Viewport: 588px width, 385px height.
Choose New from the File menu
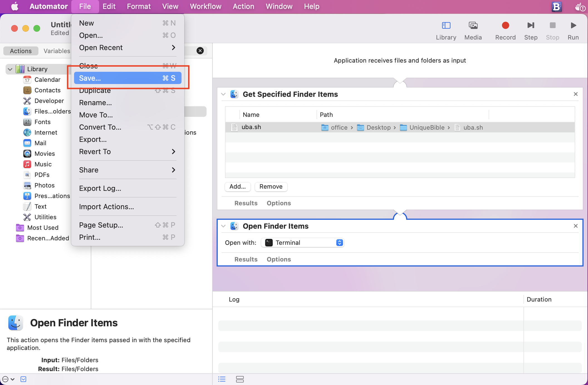(128, 23)
